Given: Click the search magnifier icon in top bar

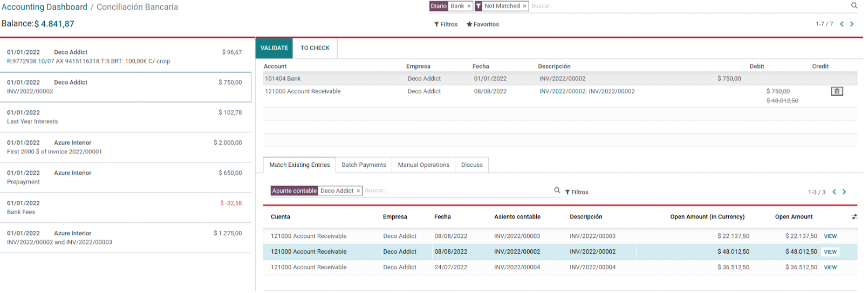Looking at the screenshot, I should click(x=854, y=6).
